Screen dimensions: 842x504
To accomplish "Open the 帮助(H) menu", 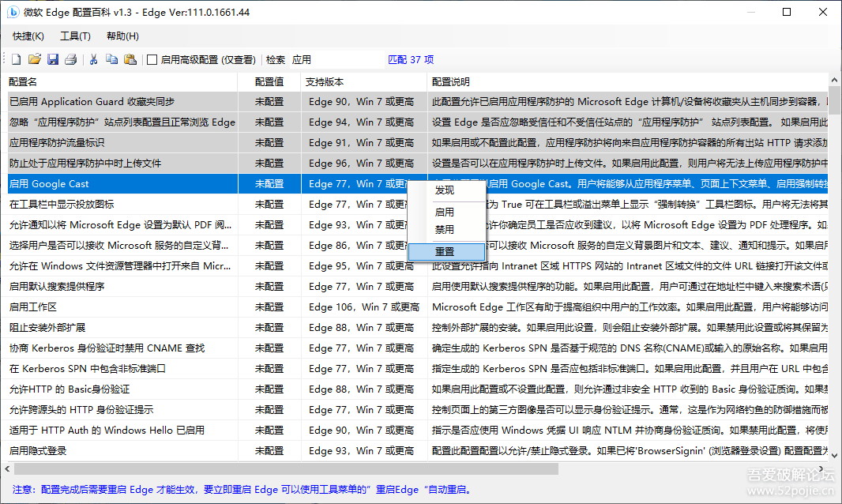I will pos(122,36).
